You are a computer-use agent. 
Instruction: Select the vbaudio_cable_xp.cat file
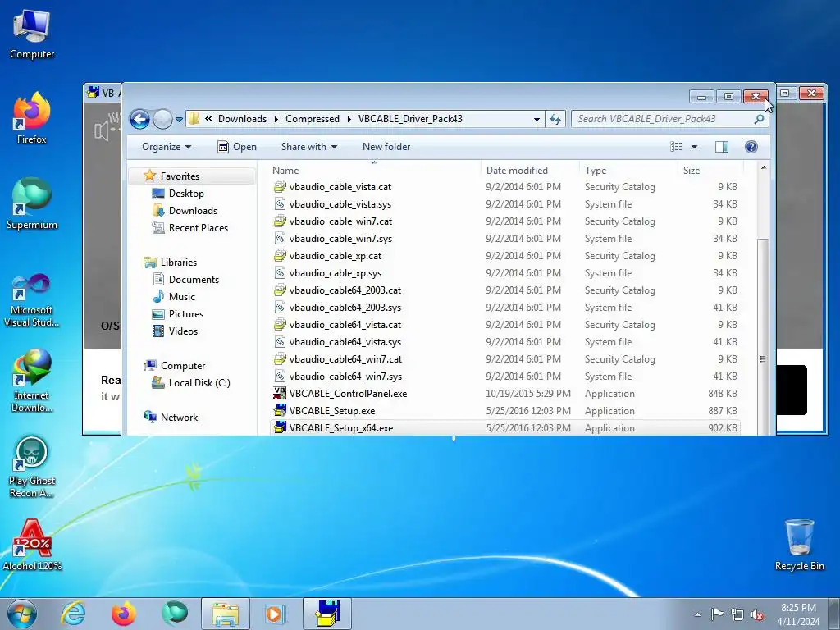(336, 256)
